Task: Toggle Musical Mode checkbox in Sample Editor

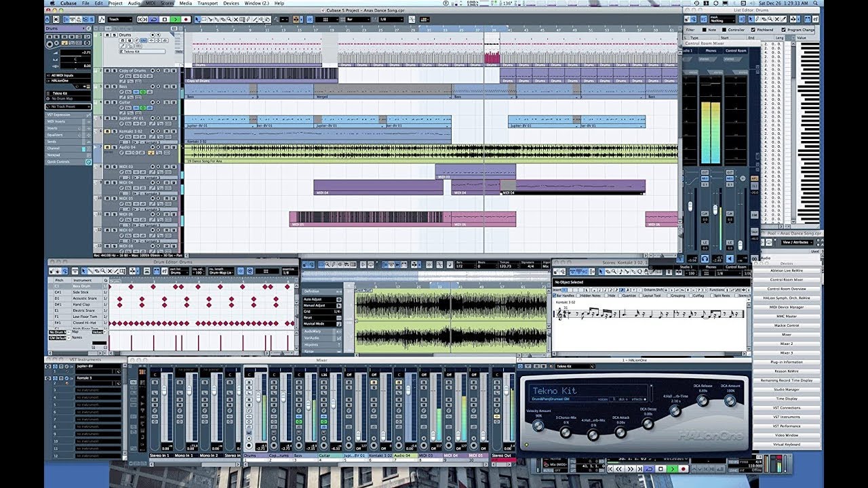Action: pos(339,324)
